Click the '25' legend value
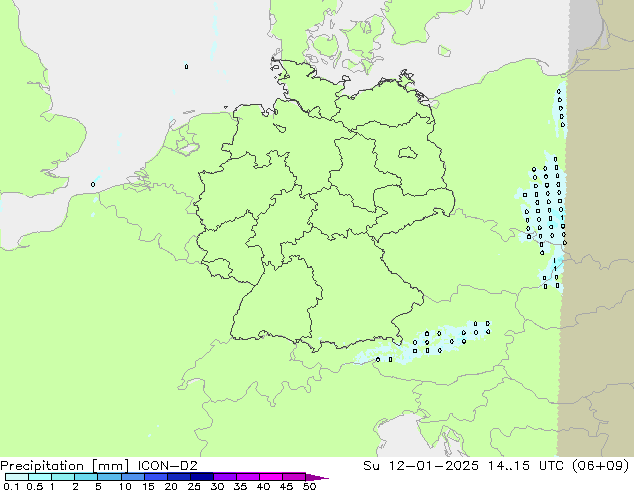The width and height of the screenshot is (634, 490). (x=194, y=486)
